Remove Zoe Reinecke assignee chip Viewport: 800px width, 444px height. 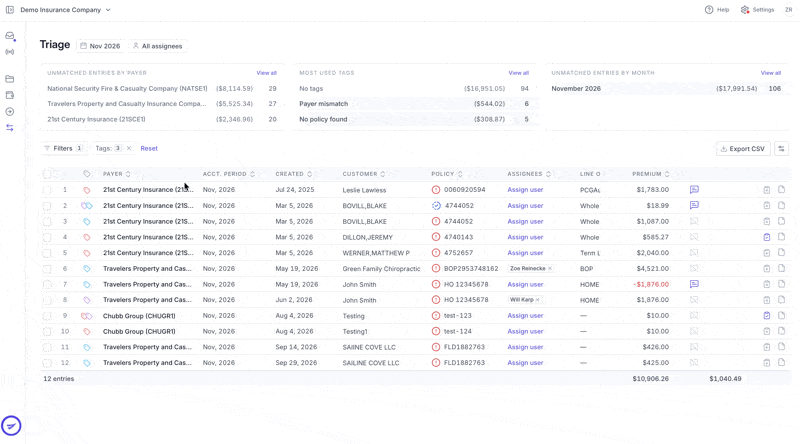pos(549,268)
